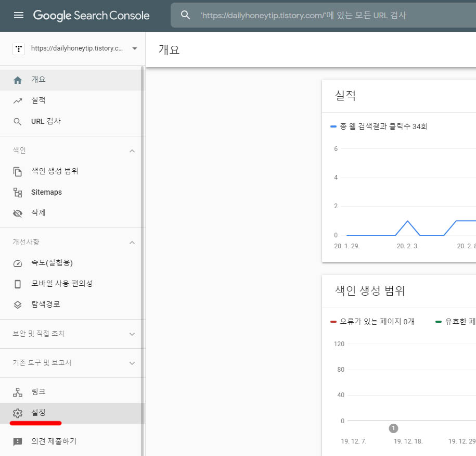
Task: Go to 색인 생성 범위 in sidebar
Action: click(71, 171)
